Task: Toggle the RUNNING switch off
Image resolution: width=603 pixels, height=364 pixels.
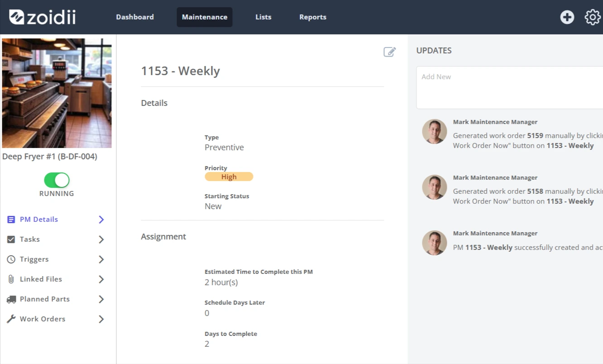Action: point(57,180)
